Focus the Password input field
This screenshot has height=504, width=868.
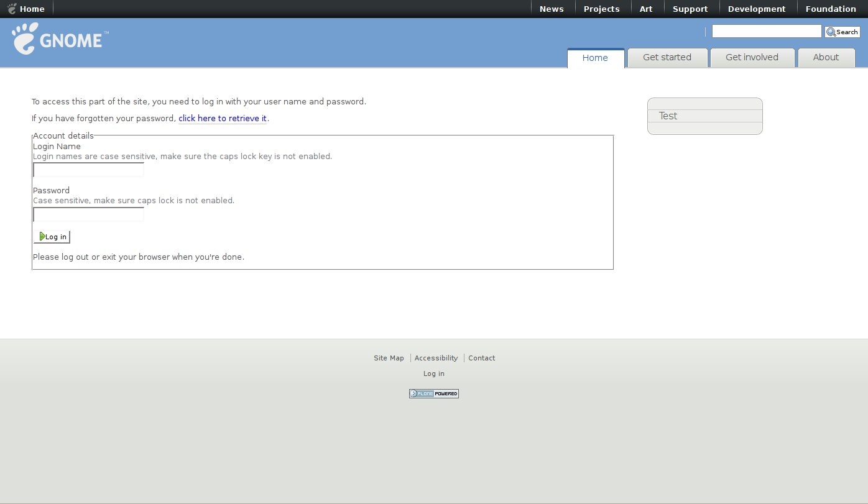(x=88, y=214)
